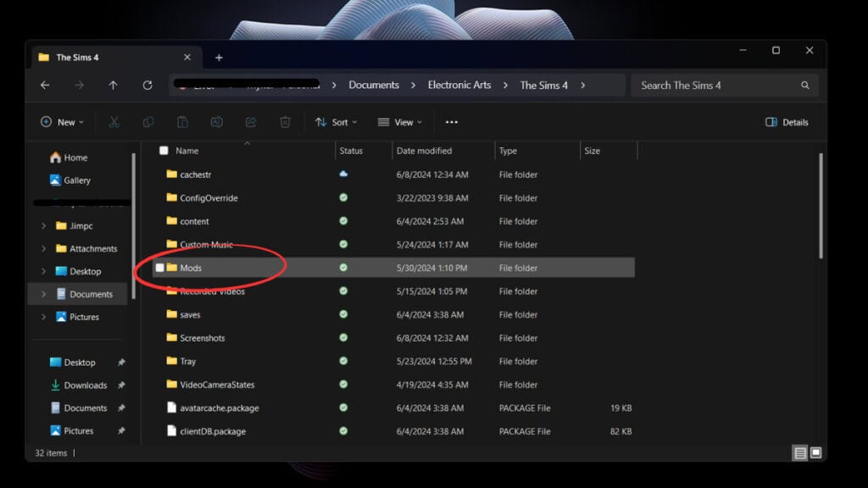
Task: Open the See more ellipsis menu
Action: 452,122
